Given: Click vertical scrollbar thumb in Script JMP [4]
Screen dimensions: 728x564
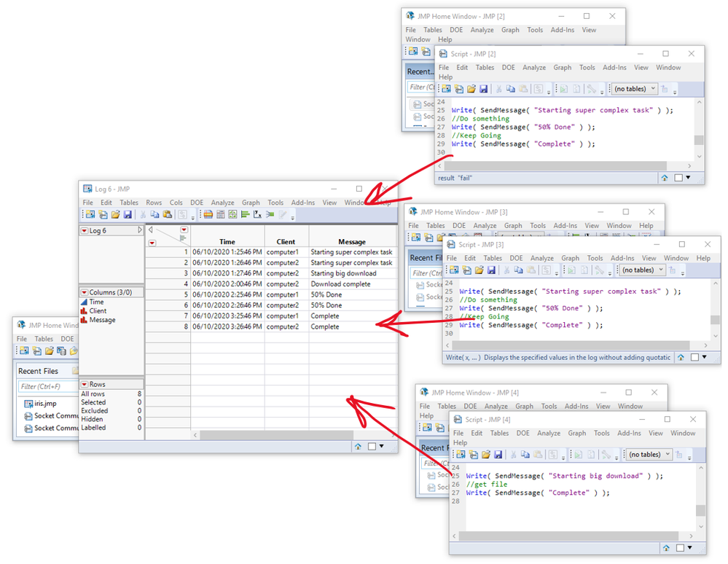Looking at the screenshot, I should click(x=700, y=510).
